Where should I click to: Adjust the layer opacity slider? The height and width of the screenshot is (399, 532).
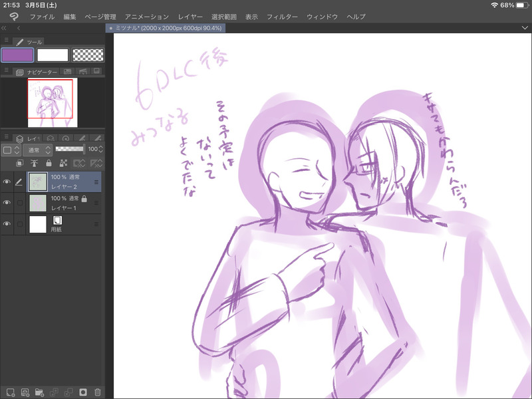click(x=70, y=149)
